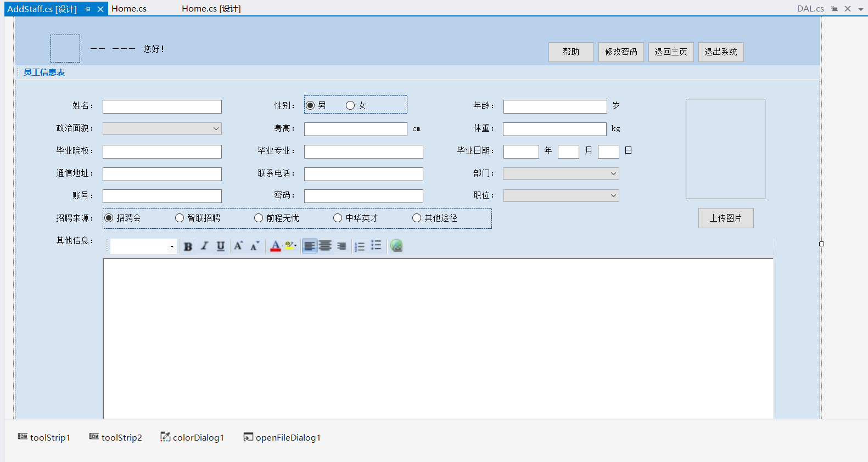Click the 员工信息表 group header
868x462 pixels.
44,72
